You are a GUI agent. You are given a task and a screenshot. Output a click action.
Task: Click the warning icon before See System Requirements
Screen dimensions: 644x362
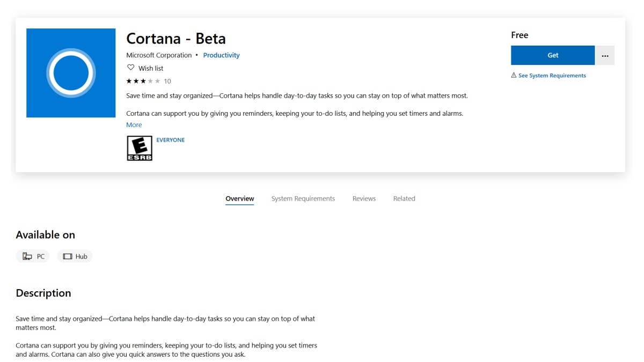(x=514, y=75)
